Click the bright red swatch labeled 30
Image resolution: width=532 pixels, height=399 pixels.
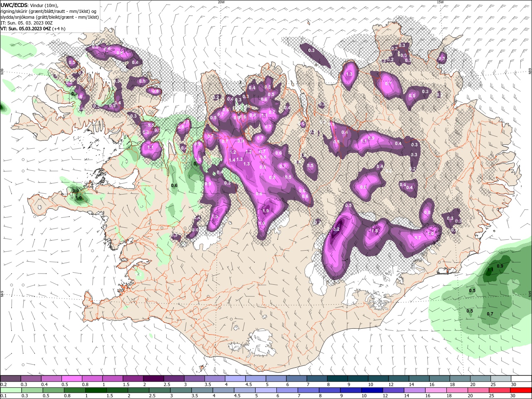[x=521, y=390]
